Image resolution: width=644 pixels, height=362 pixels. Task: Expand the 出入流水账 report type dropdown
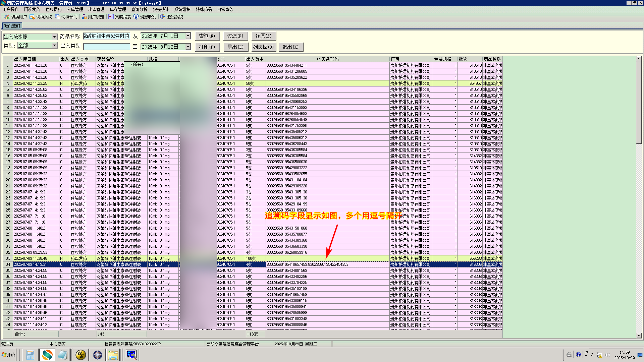pyautogui.click(x=54, y=37)
